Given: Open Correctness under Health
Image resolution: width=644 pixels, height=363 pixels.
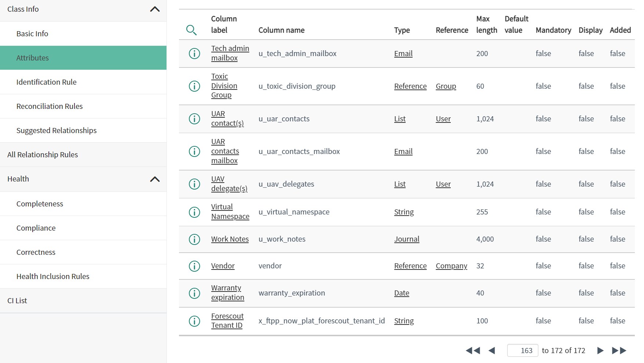Looking at the screenshot, I should tap(83, 252).
